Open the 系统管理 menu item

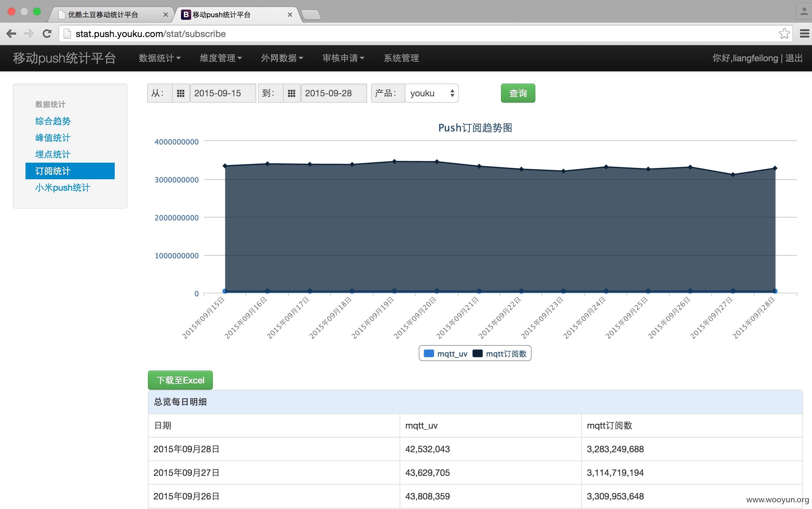[x=401, y=58]
